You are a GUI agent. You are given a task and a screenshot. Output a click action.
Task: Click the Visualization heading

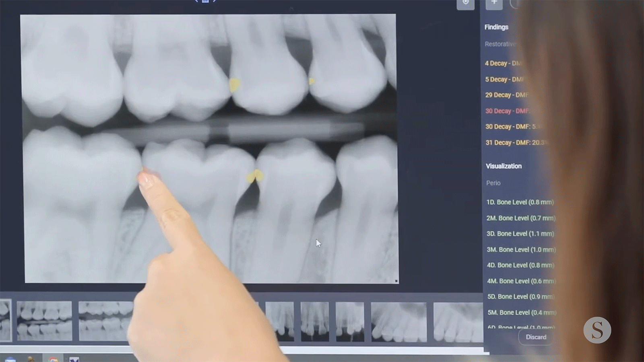pos(504,166)
